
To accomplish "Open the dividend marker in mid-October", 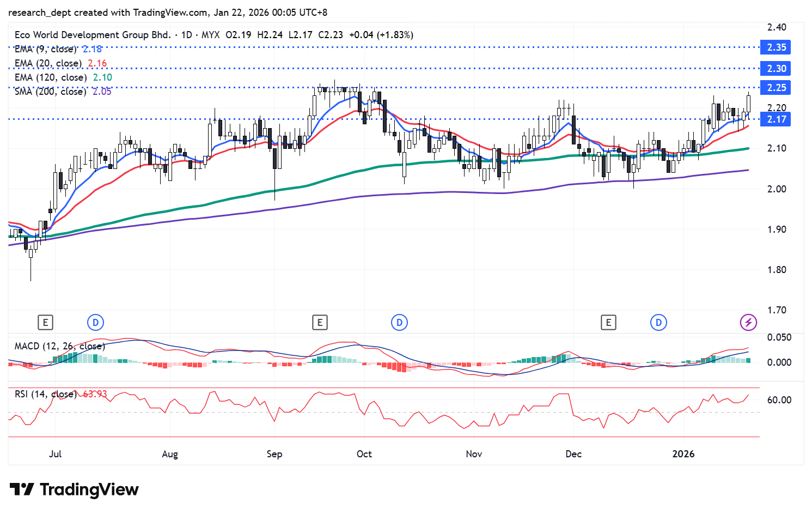I will tap(399, 323).
